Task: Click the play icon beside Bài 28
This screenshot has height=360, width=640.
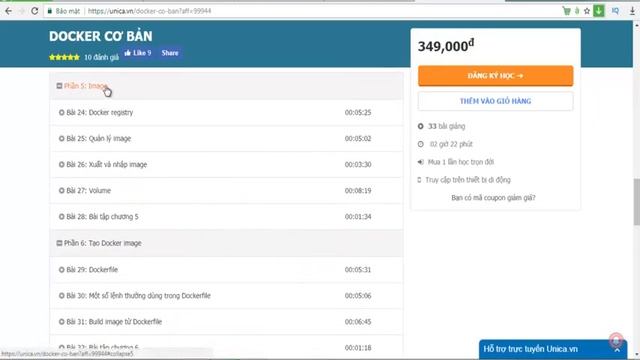Action: tap(62, 217)
